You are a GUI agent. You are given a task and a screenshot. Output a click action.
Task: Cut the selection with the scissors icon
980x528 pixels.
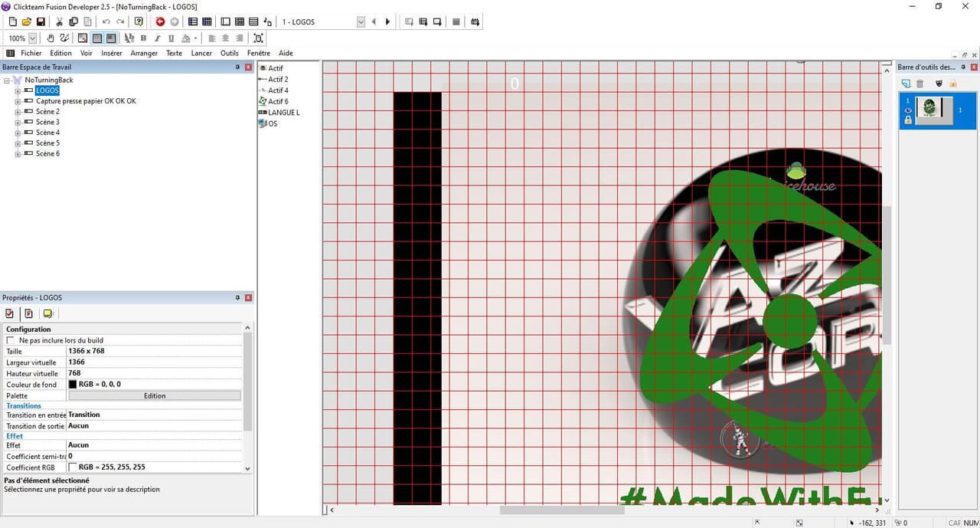(x=59, y=21)
